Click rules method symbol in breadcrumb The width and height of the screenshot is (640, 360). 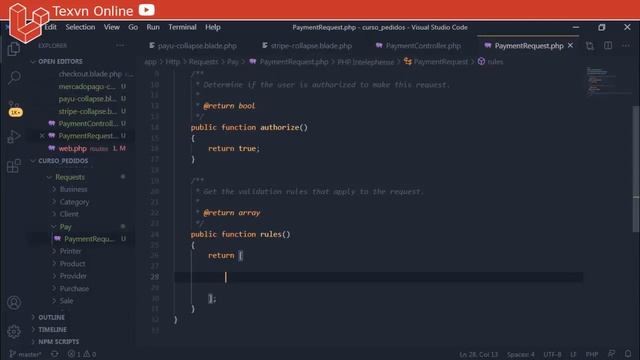491,62
